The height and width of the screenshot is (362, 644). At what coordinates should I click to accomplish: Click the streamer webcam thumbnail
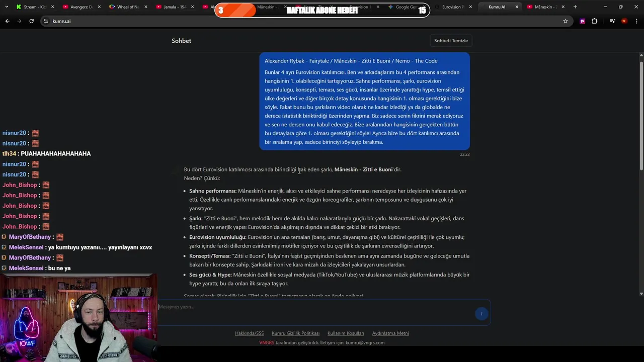tap(78, 318)
